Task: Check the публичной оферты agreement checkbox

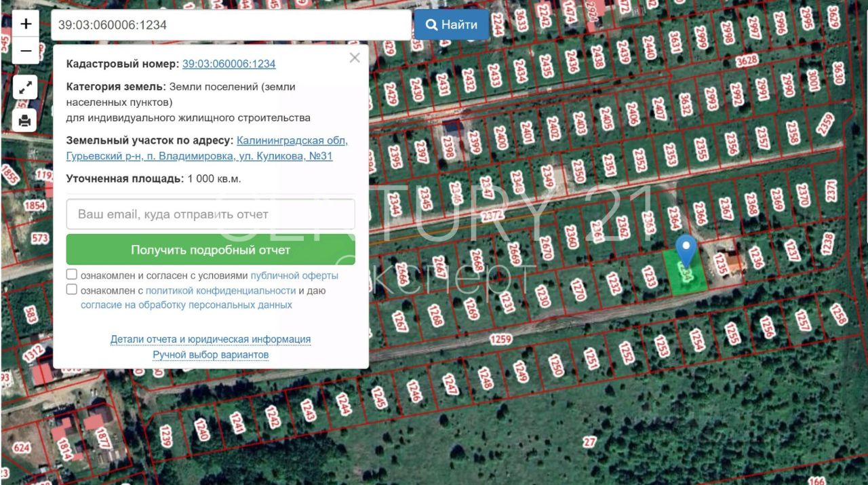Action: [72, 275]
